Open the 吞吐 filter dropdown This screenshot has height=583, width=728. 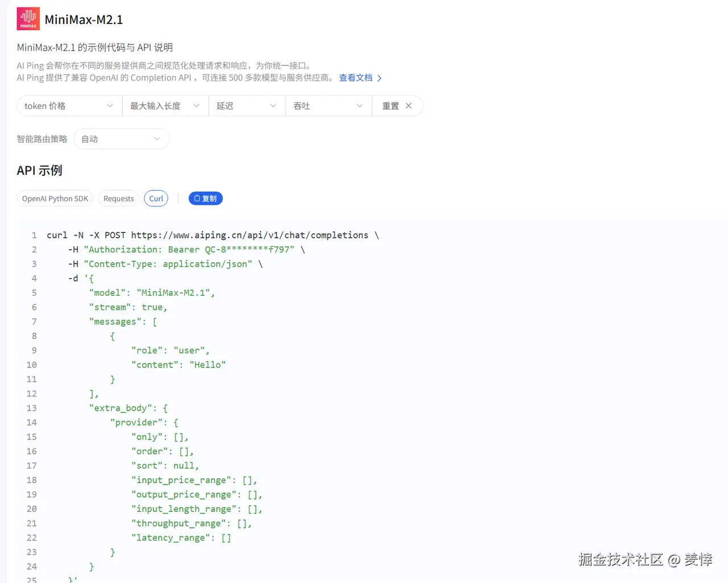(x=329, y=106)
